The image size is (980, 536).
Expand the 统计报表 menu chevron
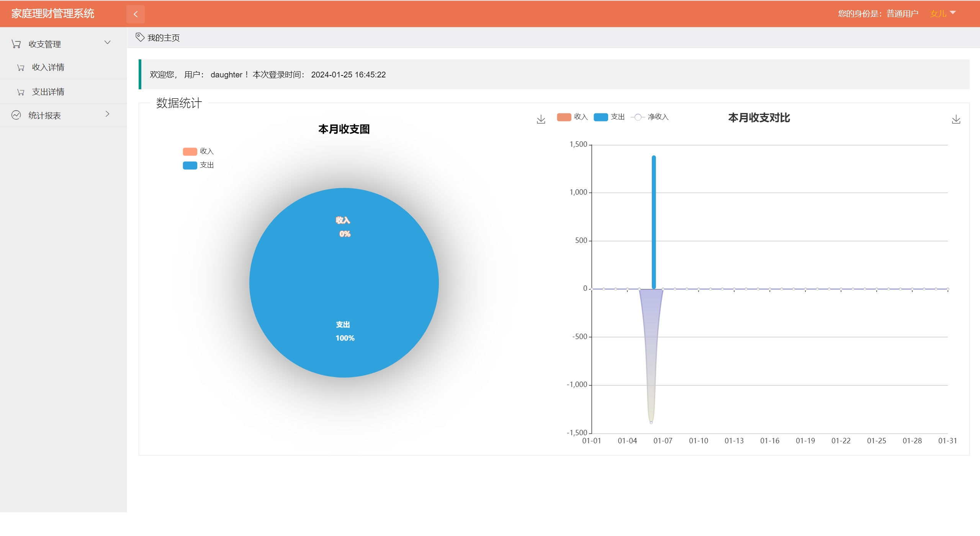point(108,114)
